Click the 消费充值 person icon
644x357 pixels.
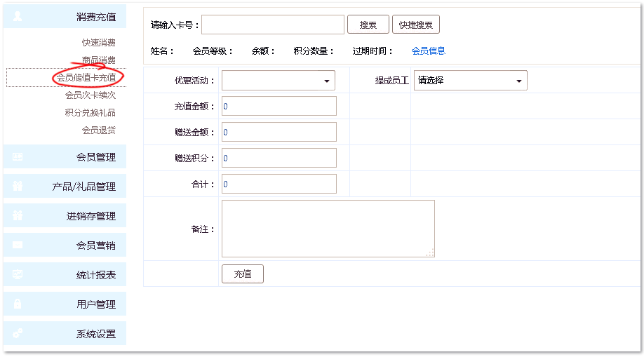pyautogui.click(x=18, y=16)
